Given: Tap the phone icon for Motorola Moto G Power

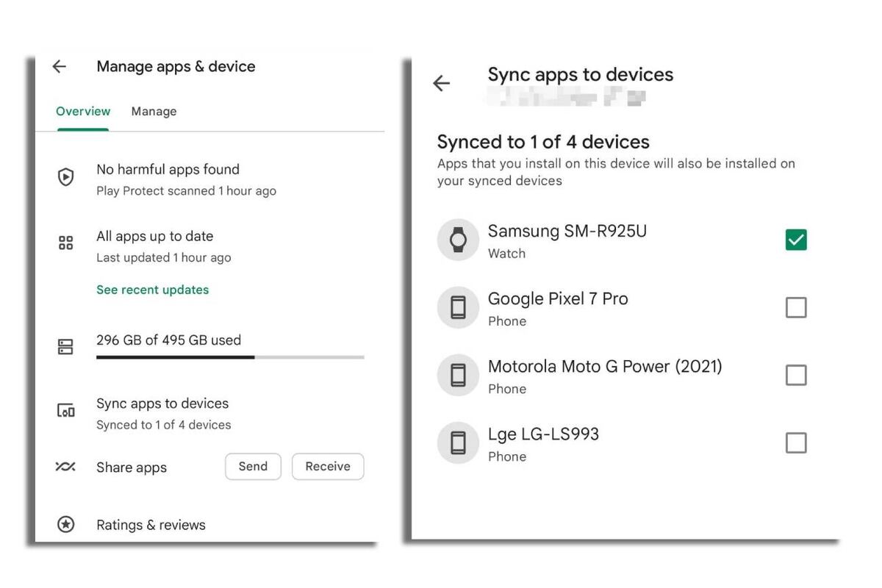Looking at the screenshot, I should click(x=458, y=375).
